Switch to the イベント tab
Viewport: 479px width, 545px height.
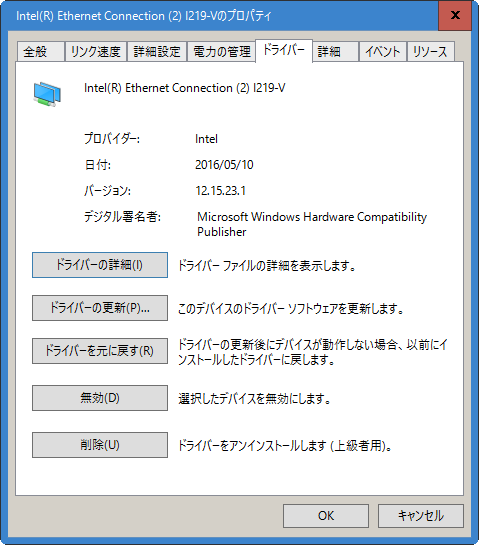pyautogui.click(x=382, y=52)
